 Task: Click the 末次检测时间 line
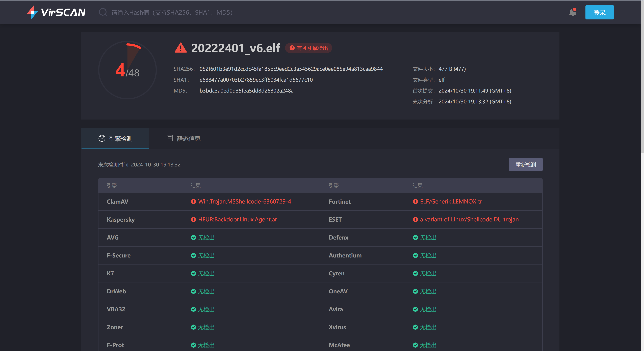point(139,165)
